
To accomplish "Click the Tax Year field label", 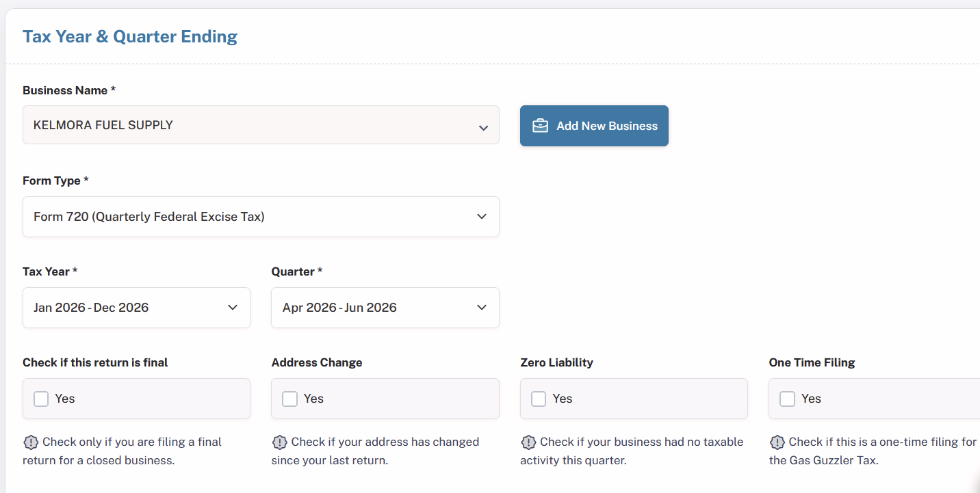I will coord(50,271).
